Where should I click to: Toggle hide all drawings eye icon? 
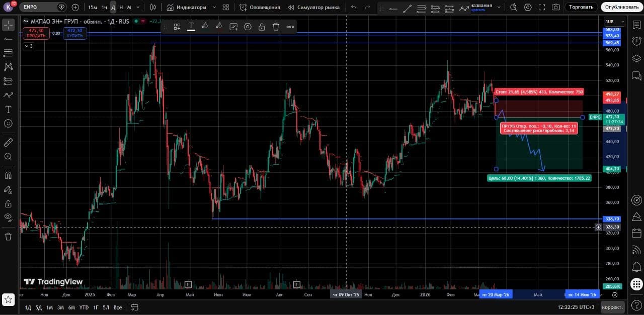(x=8, y=217)
